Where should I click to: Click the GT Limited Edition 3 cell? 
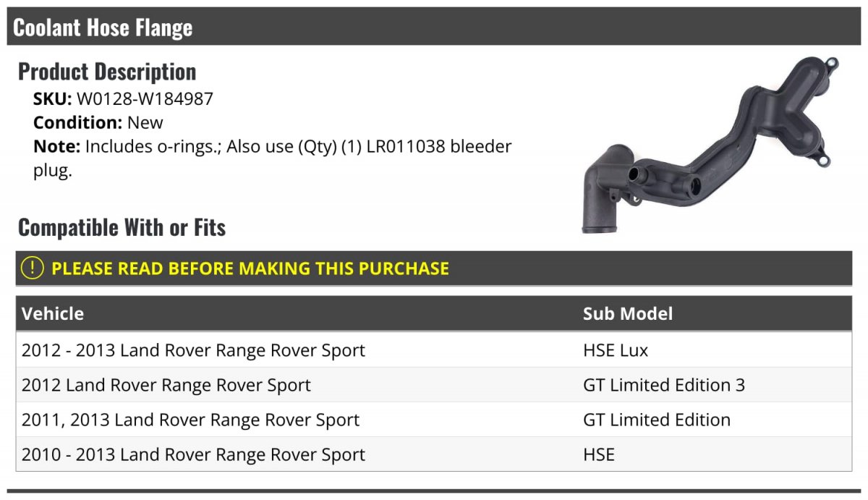coord(664,385)
